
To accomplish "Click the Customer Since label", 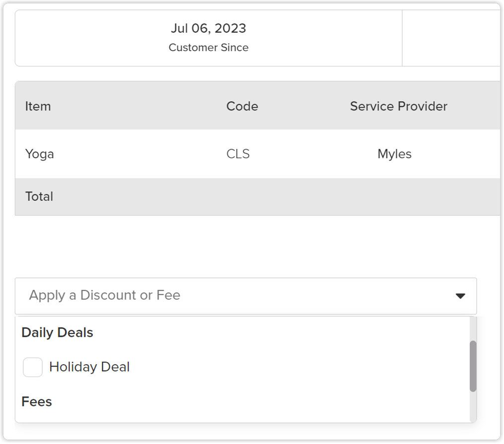I will coord(209,48).
